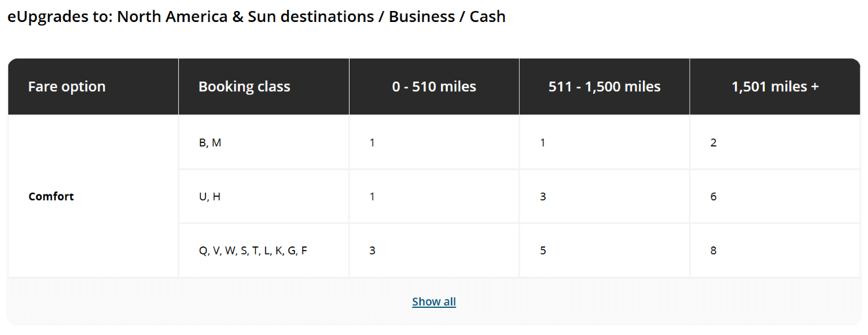Viewport: 868px width, 335px height.
Task: Click value 1 for B, M under 511 - 1,500 miles
Action: click(542, 142)
